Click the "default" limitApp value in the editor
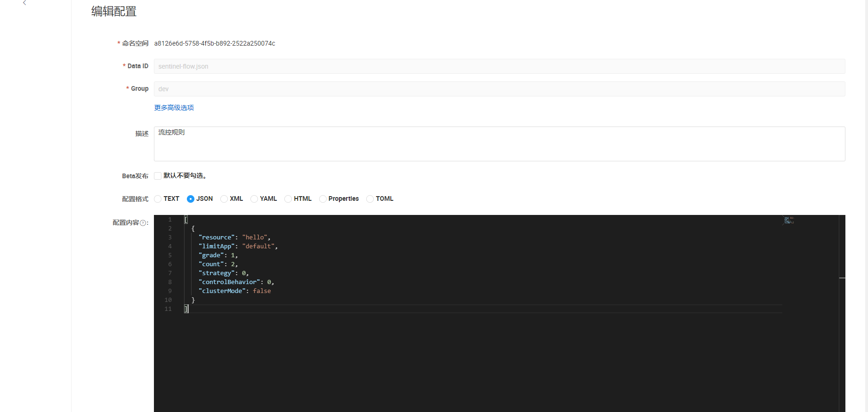The height and width of the screenshot is (412, 868). (x=258, y=246)
